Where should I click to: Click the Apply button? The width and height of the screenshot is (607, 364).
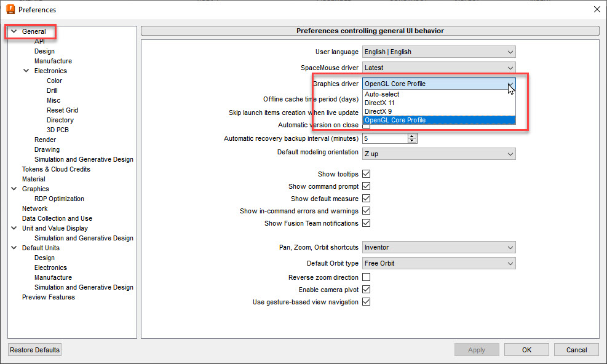coord(477,350)
